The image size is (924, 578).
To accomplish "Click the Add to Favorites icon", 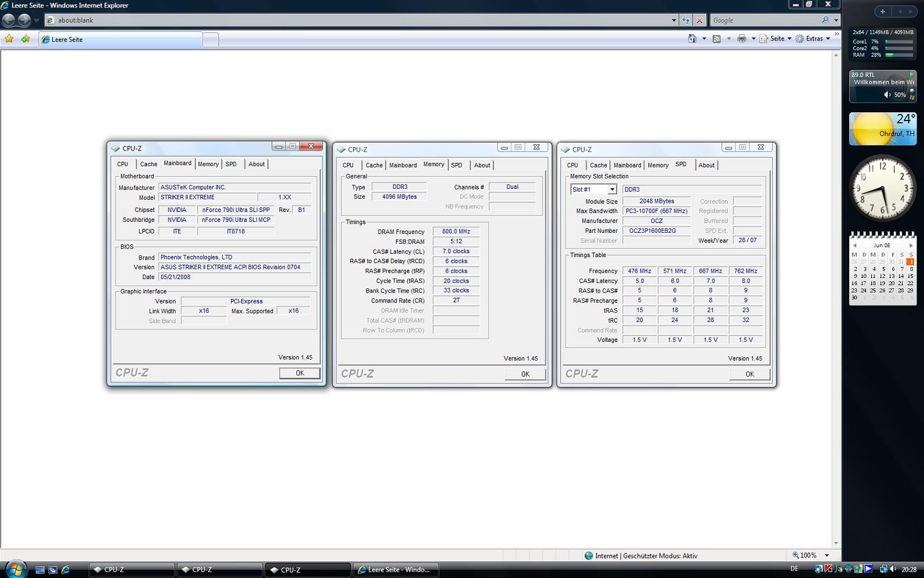I will [25, 39].
